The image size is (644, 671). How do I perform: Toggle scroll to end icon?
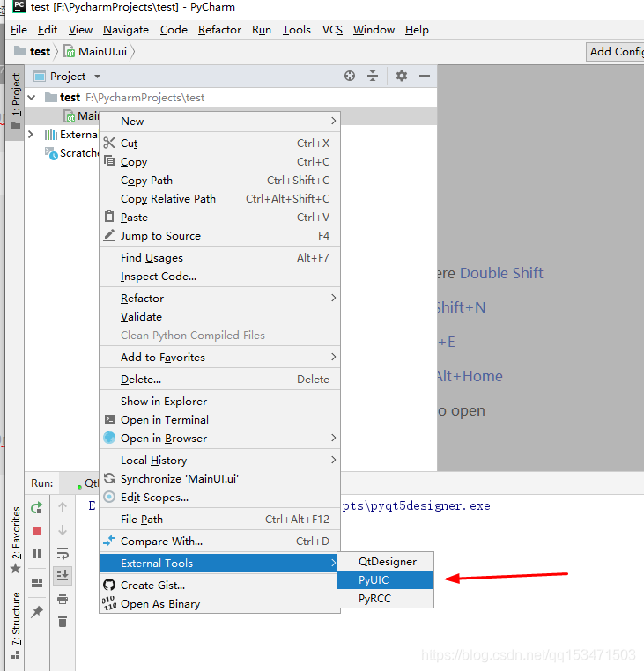63,576
